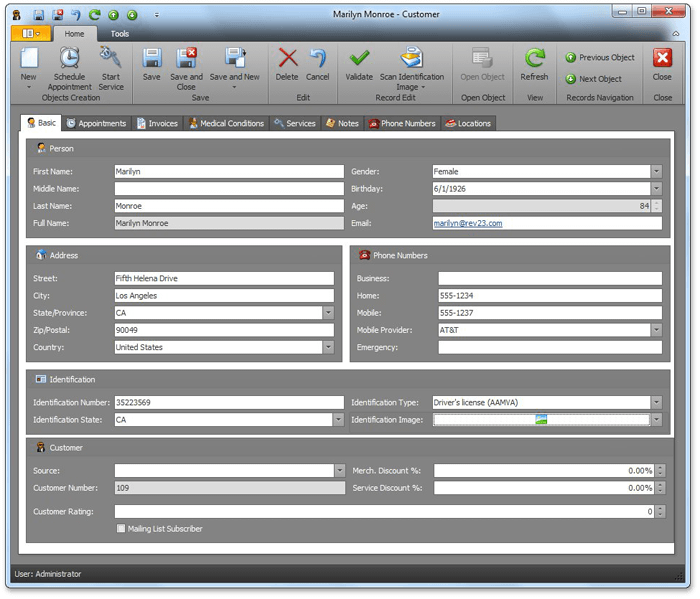Expand the Identification Type dropdown
Image resolution: width=700 pixels, height=599 pixels.
coord(656,403)
